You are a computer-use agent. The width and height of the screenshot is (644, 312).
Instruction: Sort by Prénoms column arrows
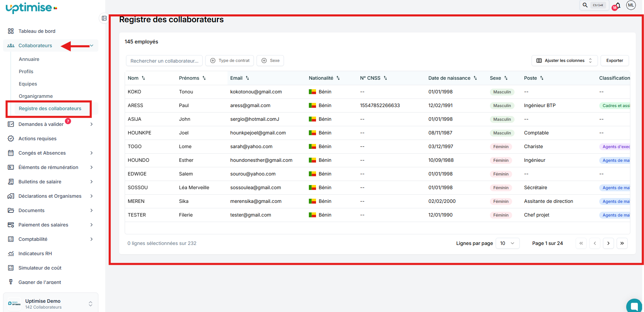tap(204, 78)
